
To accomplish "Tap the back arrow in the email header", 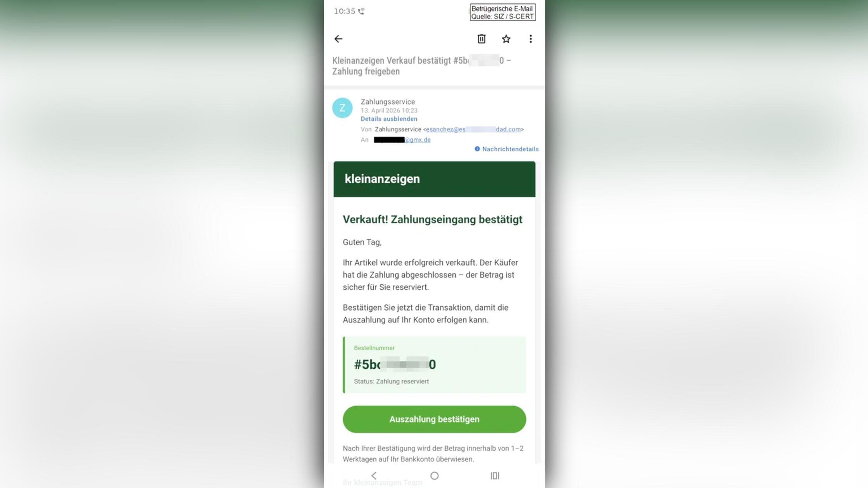I will (338, 39).
